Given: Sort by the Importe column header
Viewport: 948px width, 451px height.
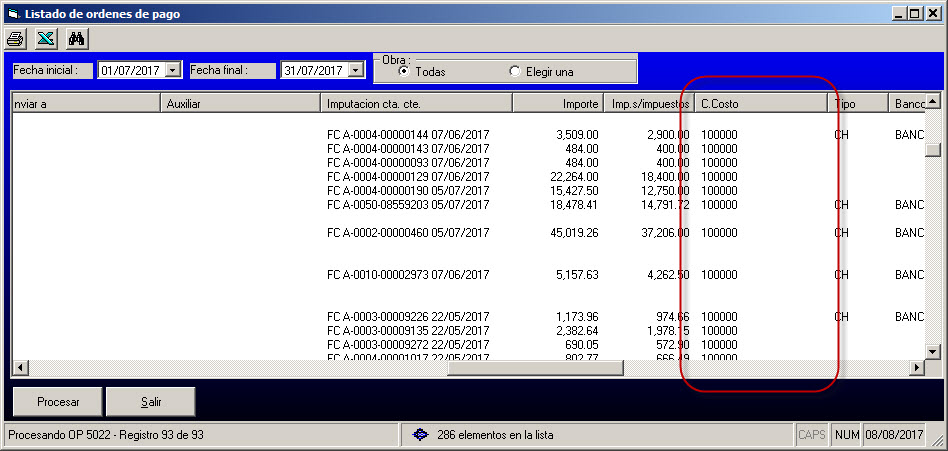Looking at the screenshot, I should pos(558,103).
